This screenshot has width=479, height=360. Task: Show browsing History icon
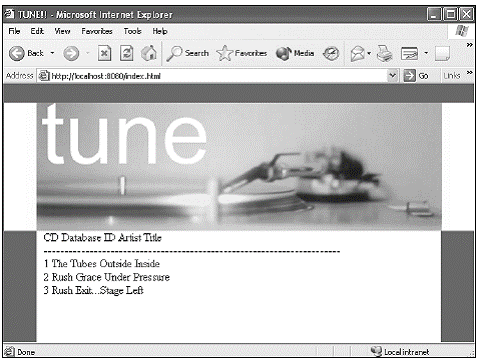331,53
